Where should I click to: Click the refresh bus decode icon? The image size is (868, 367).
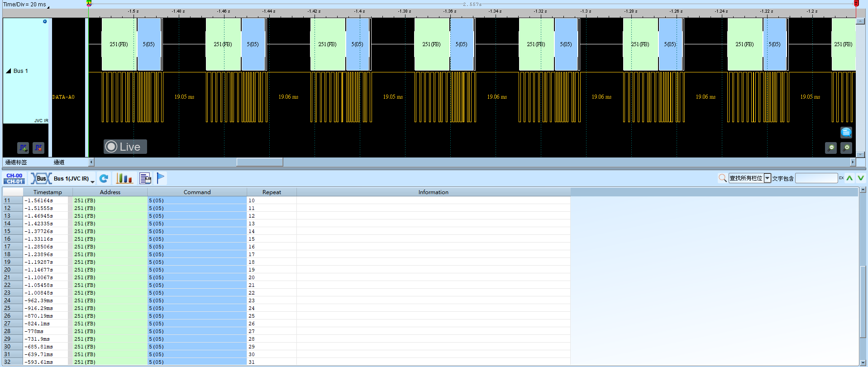(104, 179)
